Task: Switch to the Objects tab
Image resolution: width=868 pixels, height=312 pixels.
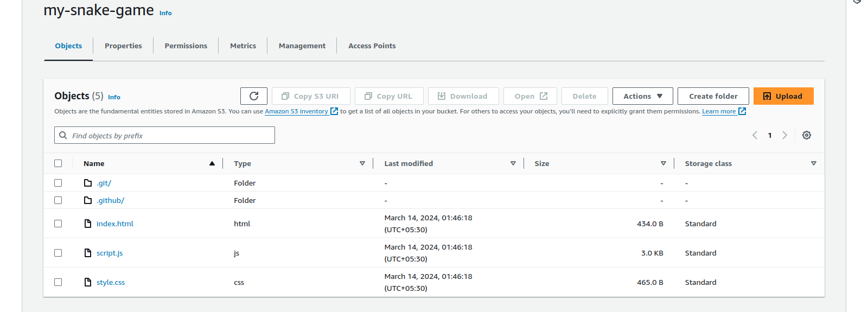Action: tap(68, 46)
